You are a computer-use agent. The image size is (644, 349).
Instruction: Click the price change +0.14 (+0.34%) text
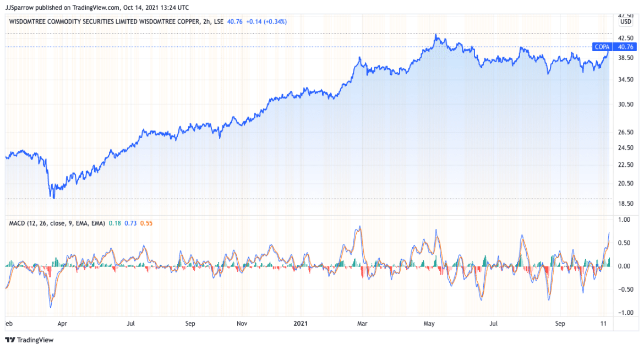click(265, 22)
